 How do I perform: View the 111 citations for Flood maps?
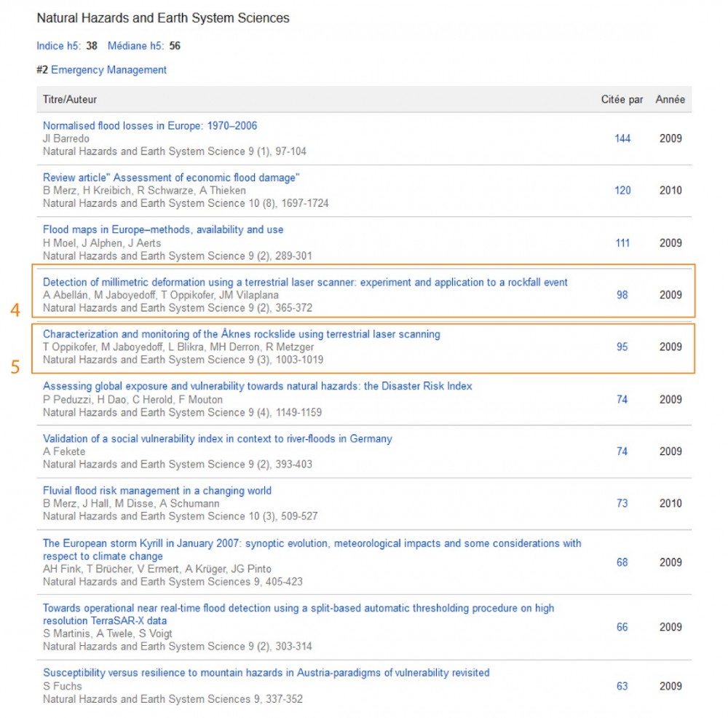click(x=622, y=243)
